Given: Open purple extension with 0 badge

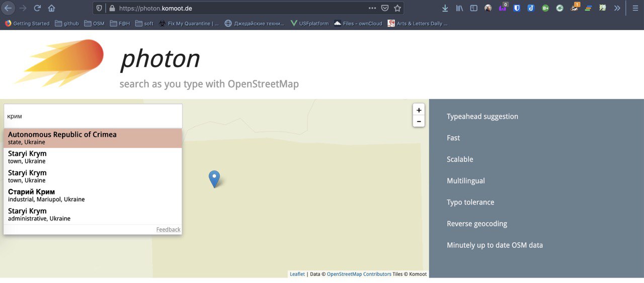Looking at the screenshot, I should [x=503, y=8].
